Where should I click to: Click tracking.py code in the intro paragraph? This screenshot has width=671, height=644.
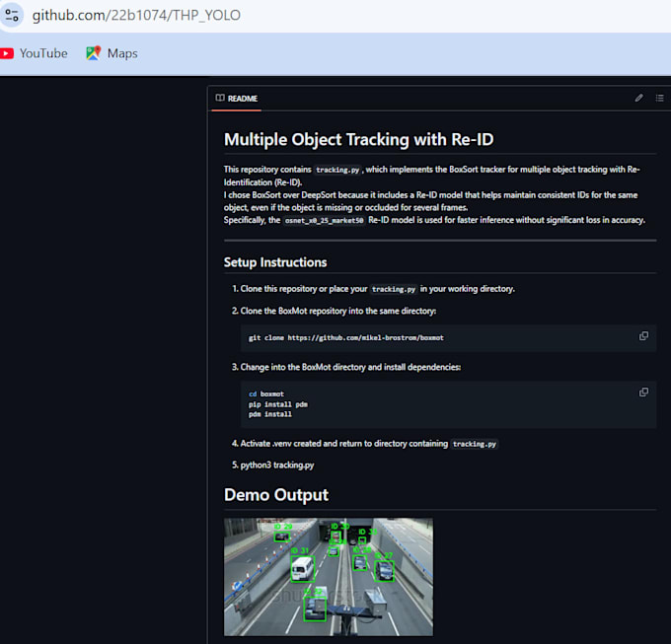[337, 170]
